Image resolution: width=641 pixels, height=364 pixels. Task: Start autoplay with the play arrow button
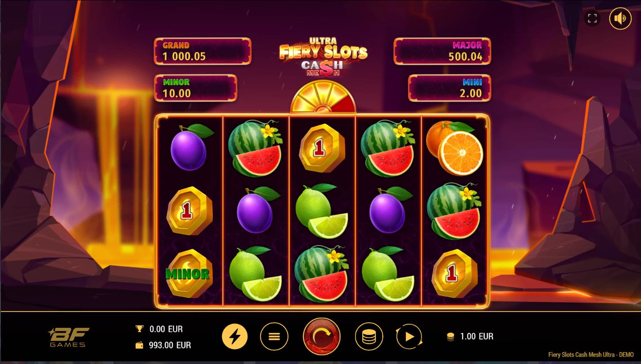409,337
